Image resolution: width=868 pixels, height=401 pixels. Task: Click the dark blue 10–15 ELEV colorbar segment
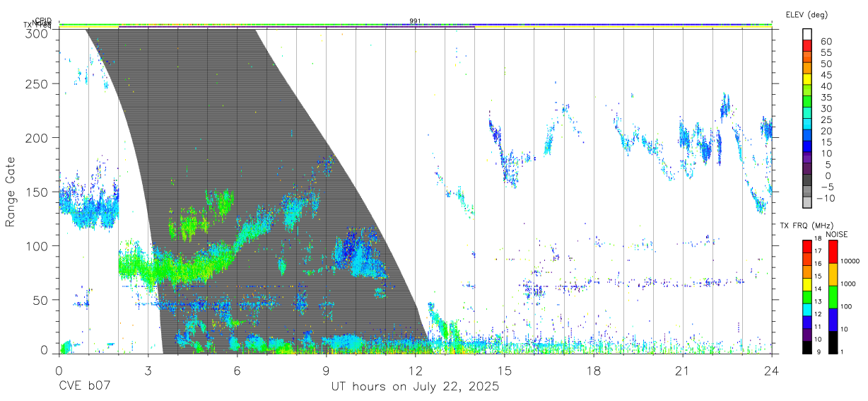click(807, 147)
